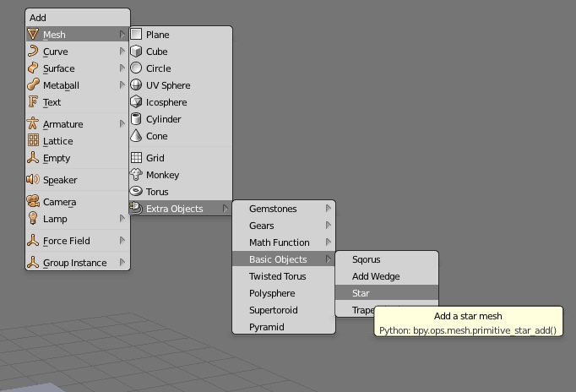Choose Speaker label in Add menu
Viewport: 576px width, 392px height.
pos(60,180)
